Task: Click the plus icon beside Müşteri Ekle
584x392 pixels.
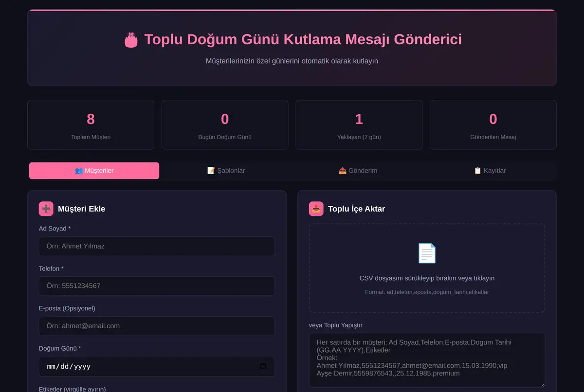Action: click(46, 209)
